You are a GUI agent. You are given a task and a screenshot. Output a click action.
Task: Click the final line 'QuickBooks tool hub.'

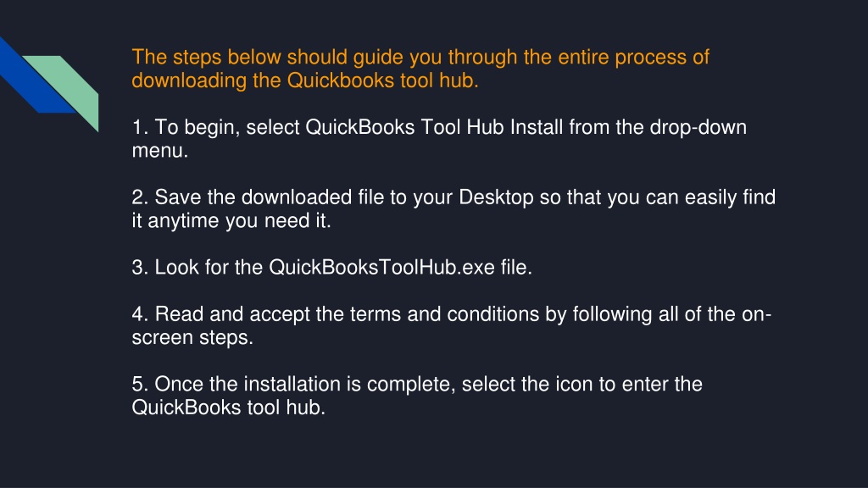coord(229,408)
